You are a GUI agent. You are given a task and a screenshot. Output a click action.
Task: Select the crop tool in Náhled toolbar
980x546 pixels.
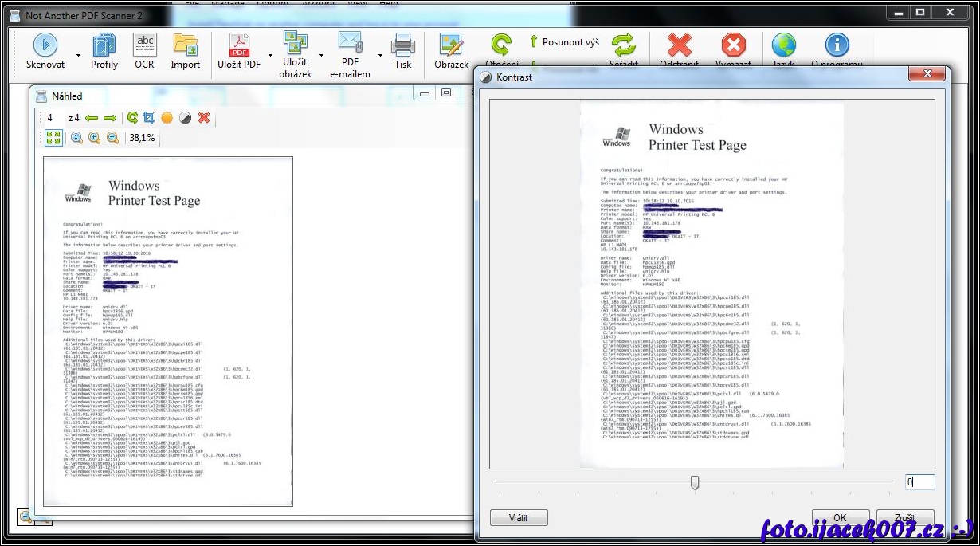point(148,118)
